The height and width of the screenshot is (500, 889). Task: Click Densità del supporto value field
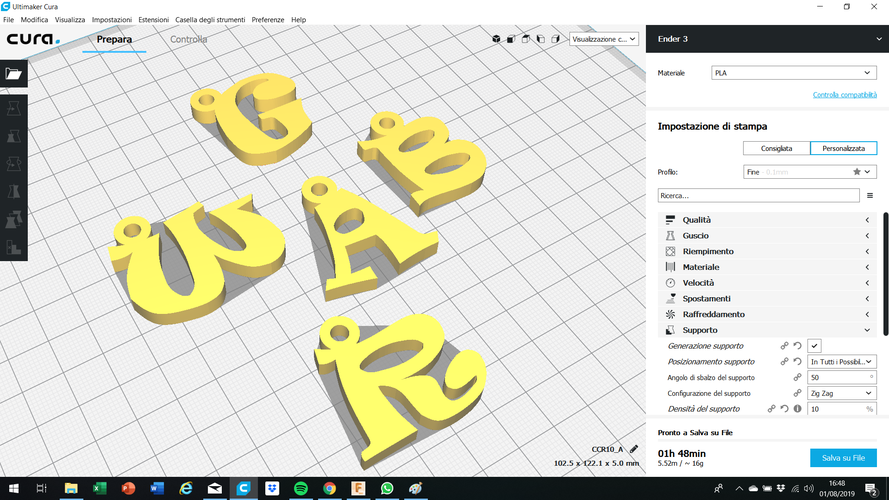point(841,409)
